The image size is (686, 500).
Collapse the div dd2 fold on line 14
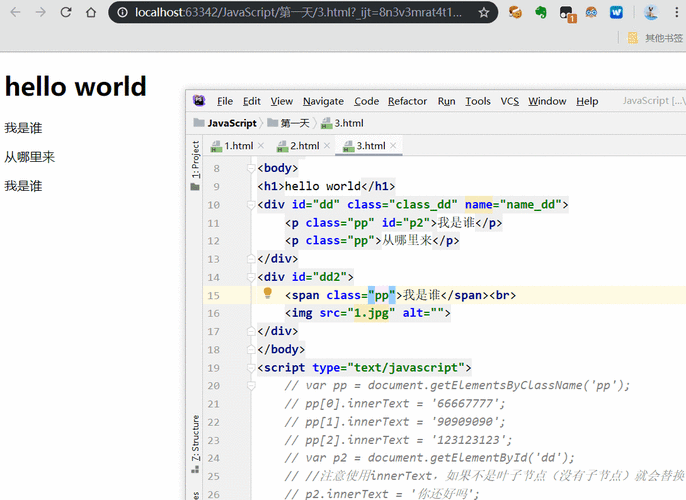251,277
